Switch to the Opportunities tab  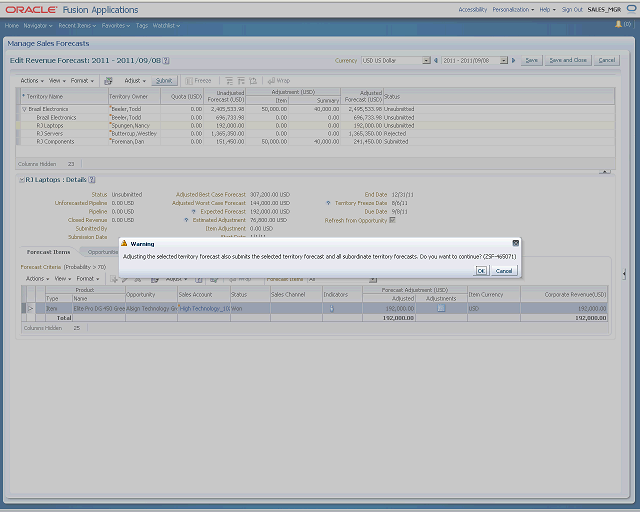pyautogui.click(x=101, y=252)
